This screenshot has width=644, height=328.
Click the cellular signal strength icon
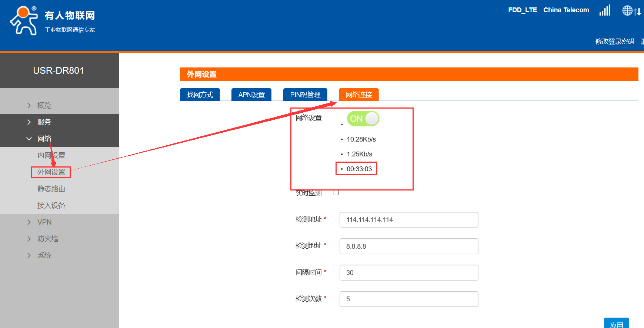pos(604,10)
